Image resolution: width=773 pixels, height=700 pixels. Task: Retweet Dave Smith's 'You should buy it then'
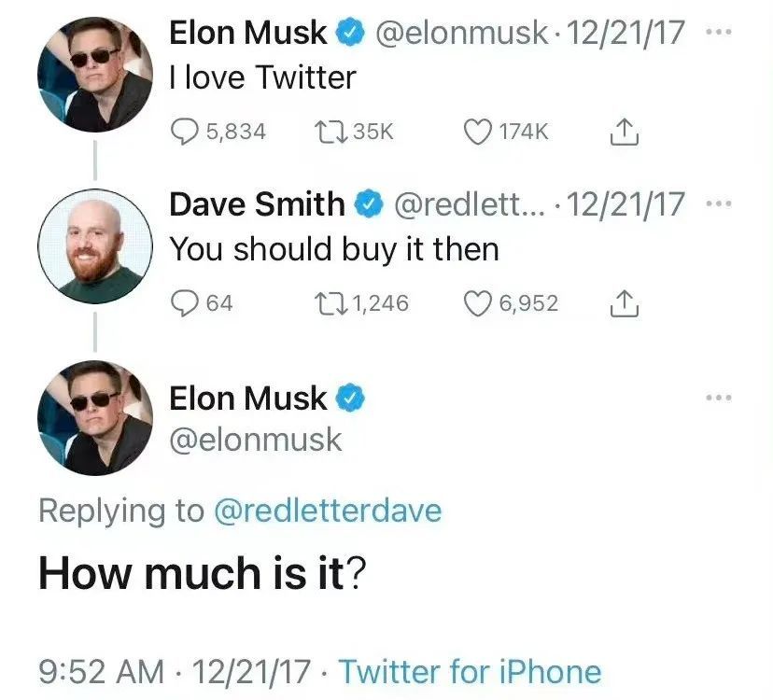[x=331, y=302]
